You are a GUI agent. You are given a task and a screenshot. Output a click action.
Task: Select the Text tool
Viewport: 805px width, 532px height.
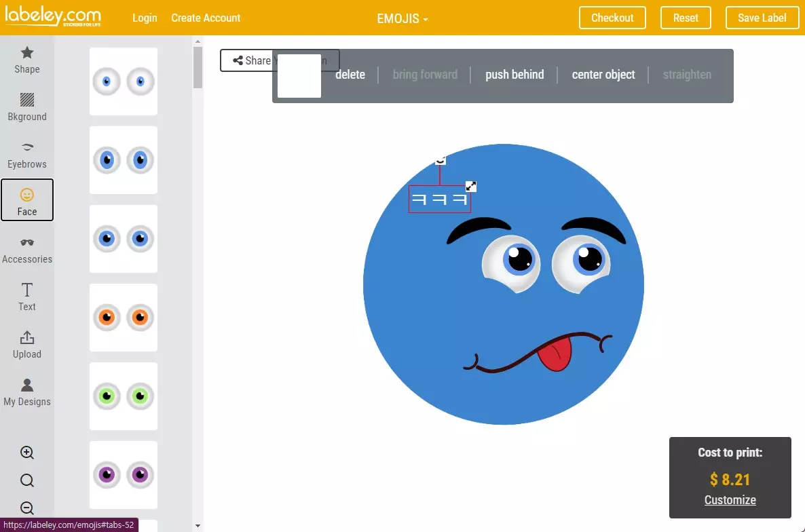pos(26,297)
